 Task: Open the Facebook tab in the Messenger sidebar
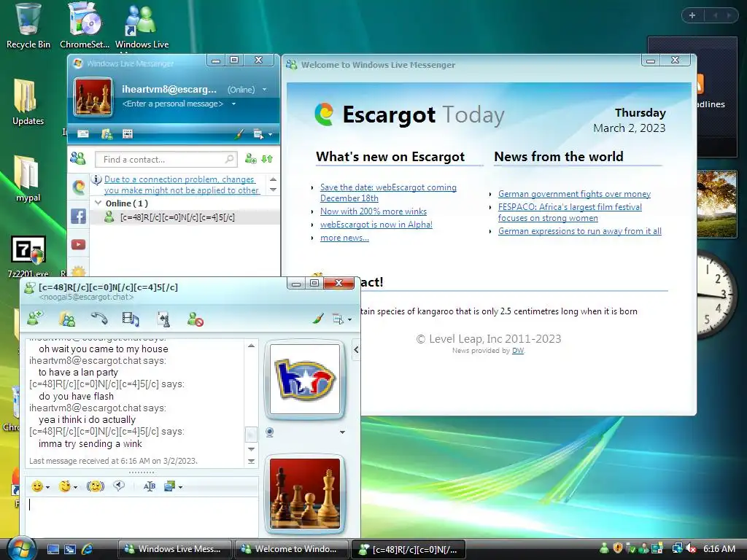[79, 216]
